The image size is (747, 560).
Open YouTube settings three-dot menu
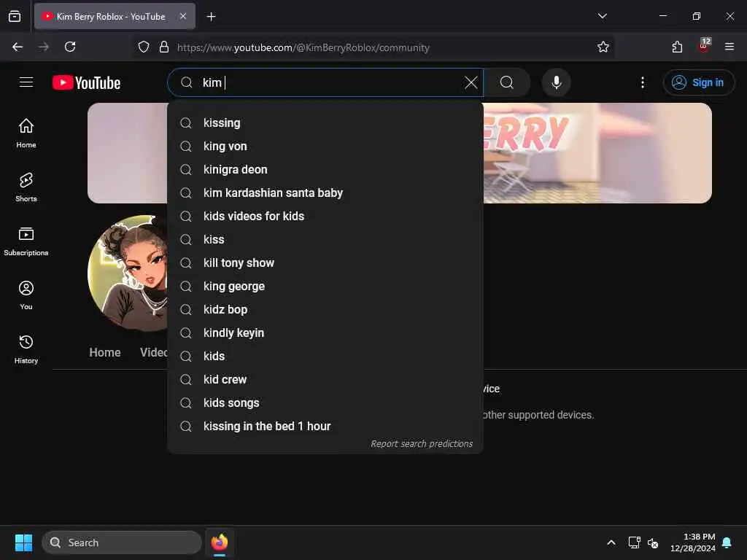pyautogui.click(x=642, y=82)
